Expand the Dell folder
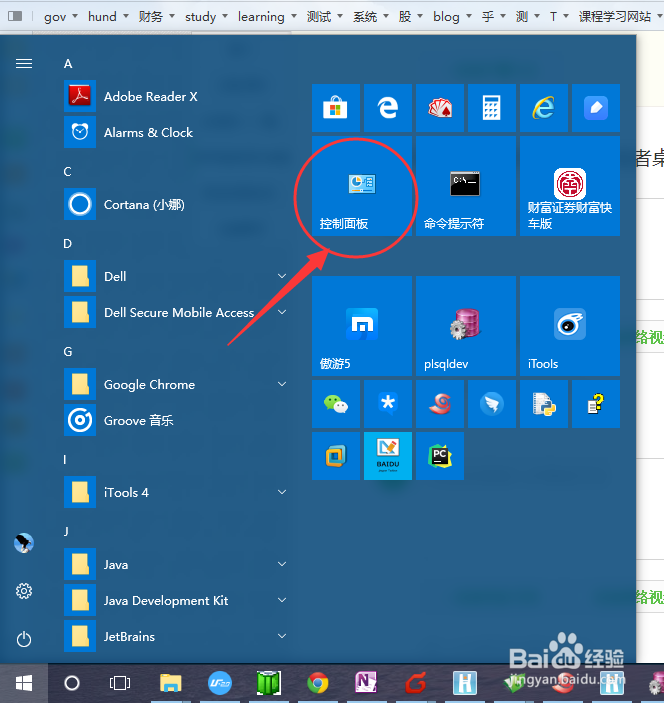This screenshot has height=703, width=664. pos(177,276)
